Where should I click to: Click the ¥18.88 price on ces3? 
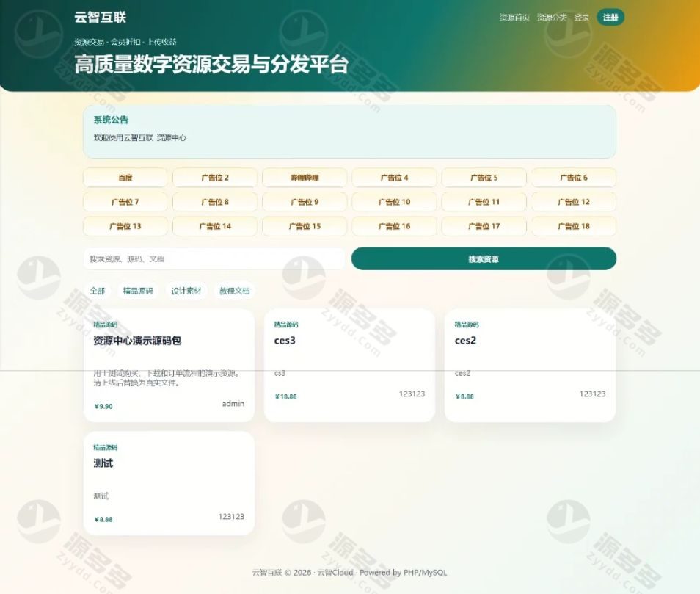click(x=285, y=396)
